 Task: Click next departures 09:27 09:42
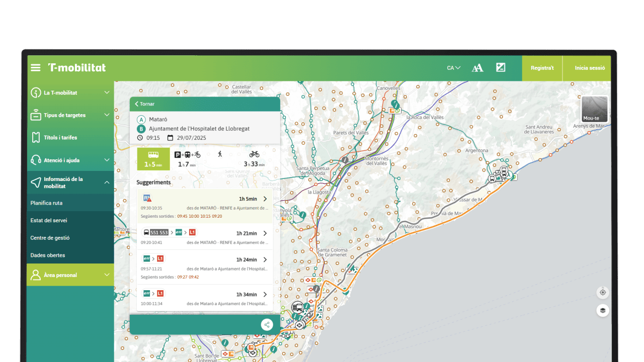coord(189,277)
